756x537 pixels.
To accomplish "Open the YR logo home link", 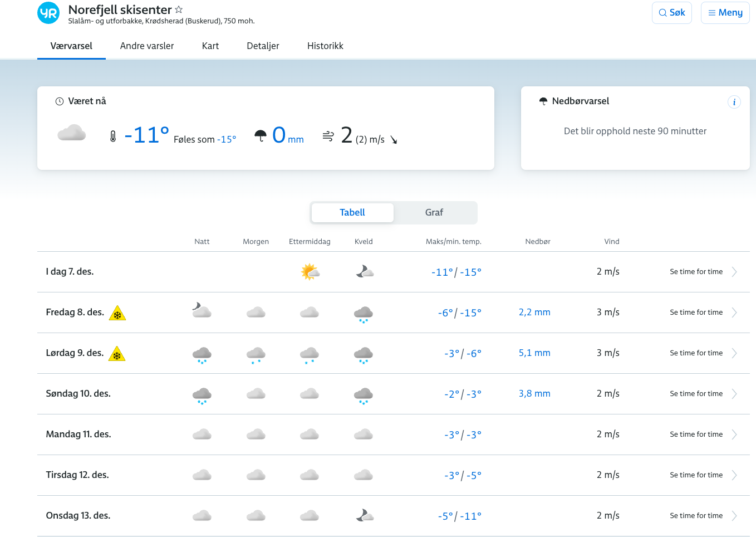I will [48, 13].
